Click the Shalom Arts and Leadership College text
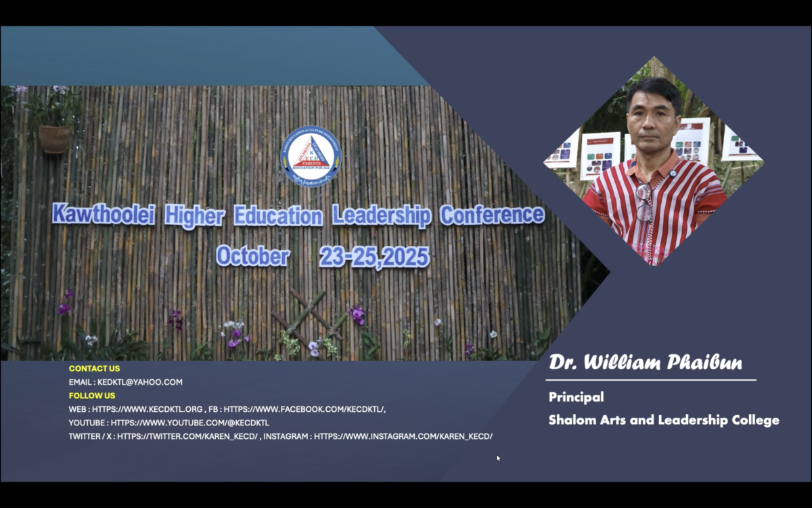Viewport: 812px width, 508px height. coord(663,420)
